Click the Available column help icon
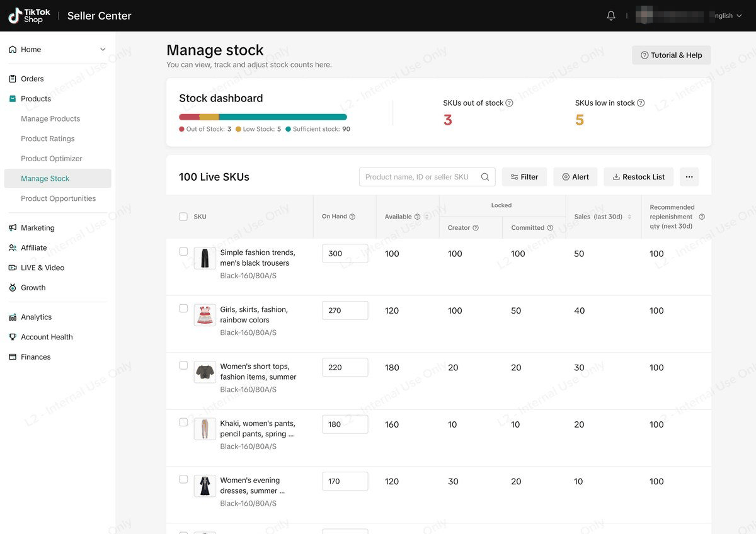The width and height of the screenshot is (756, 534). [x=417, y=217]
